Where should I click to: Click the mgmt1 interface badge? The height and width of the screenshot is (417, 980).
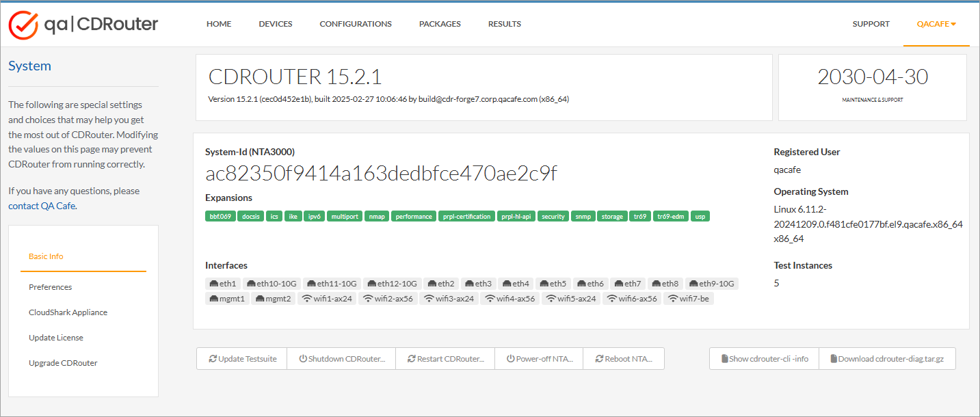[227, 298]
